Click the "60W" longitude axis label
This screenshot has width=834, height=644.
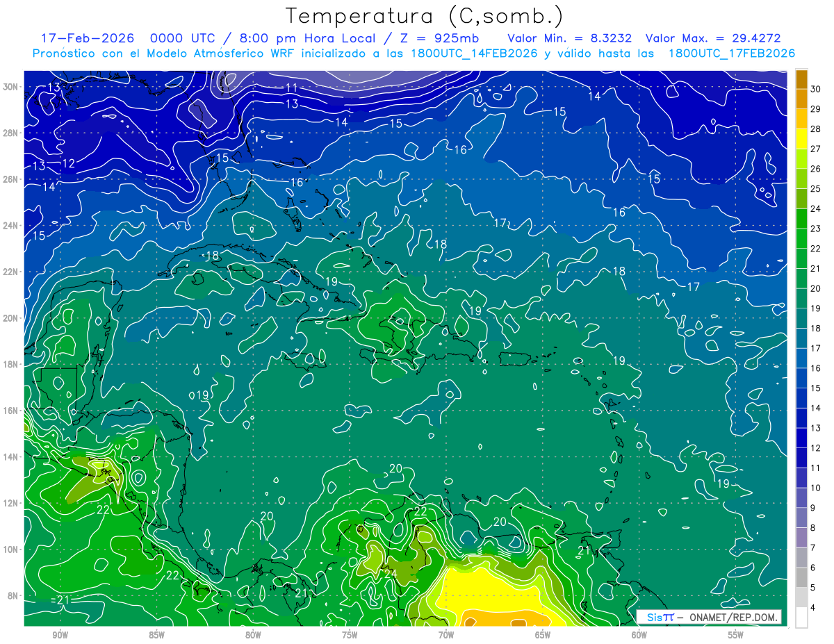[639, 636]
